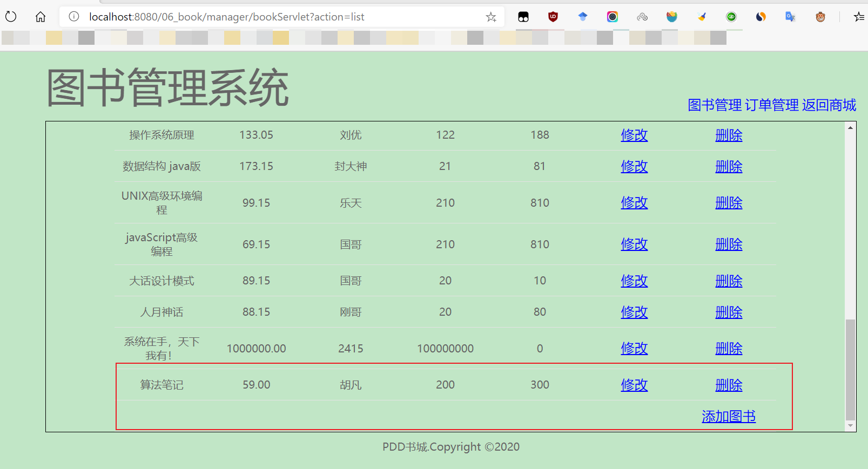
Task: Add this page to favorites star icon
Action: click(491, 17)
